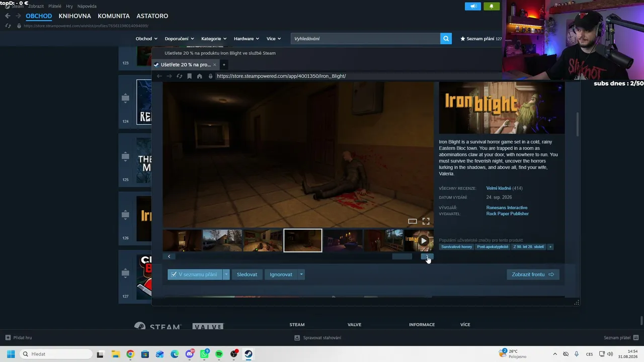Image resolution: width=644 pixels, height=362 pixels.
Task: Open the Obchod store dropdown menu
Action: coord(146,39)
